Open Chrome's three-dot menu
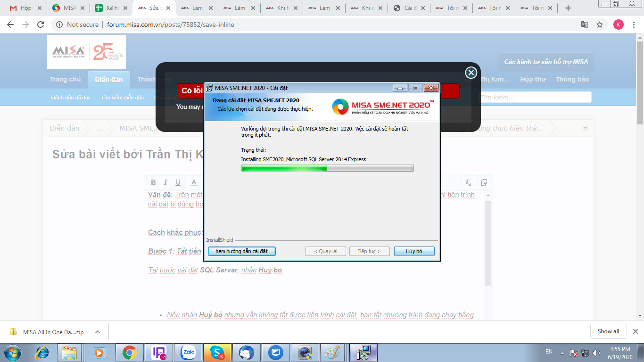The height and width of the screenshot is (362, 644). (x=634, y=25)
